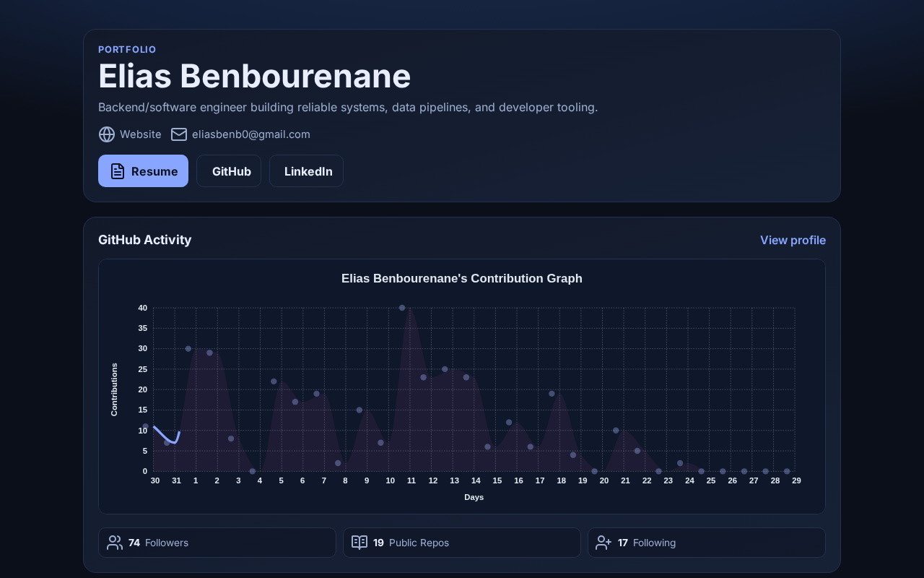Click the people icon for Followers

[115, 543]
